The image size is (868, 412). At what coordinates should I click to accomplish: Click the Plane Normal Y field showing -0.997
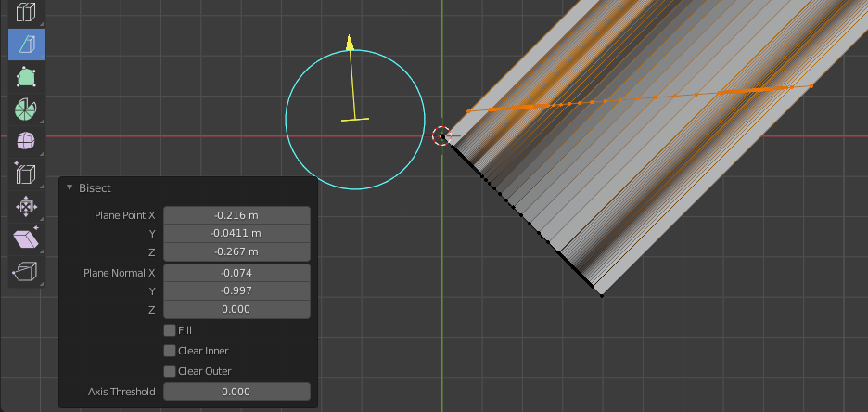[236, 290]
